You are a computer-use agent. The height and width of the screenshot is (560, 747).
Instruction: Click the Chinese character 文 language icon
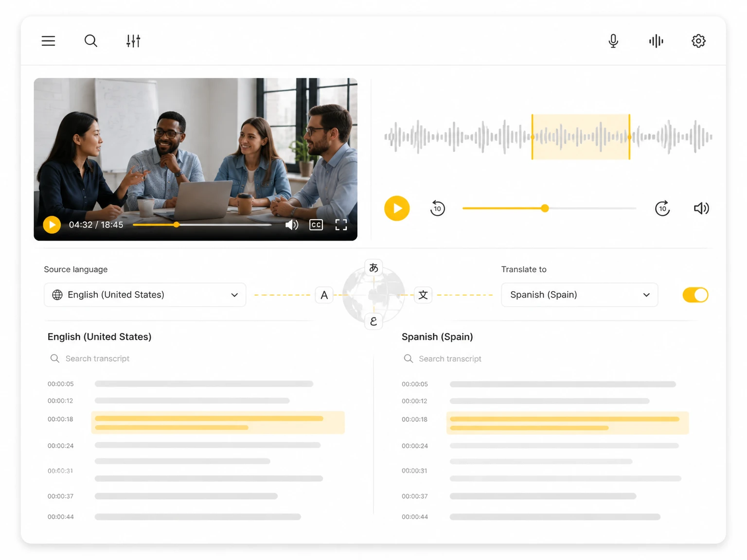[423, 295]
